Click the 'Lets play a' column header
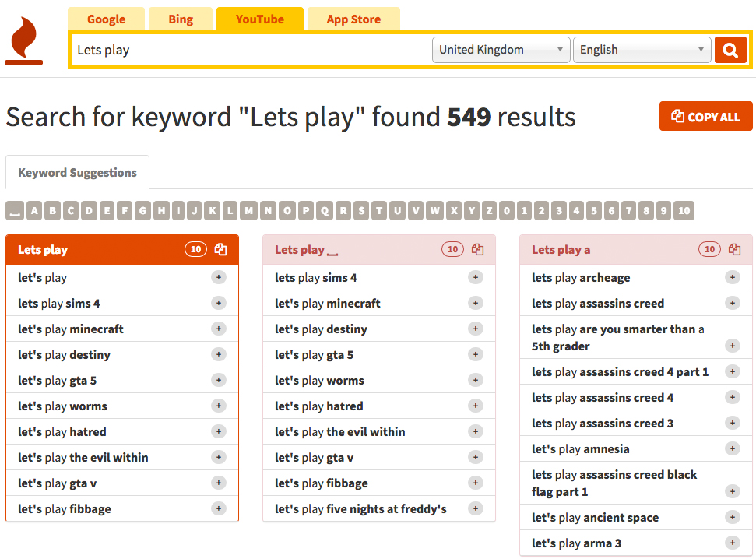Screen dimensions: 756x559 (x=636, y=249)
